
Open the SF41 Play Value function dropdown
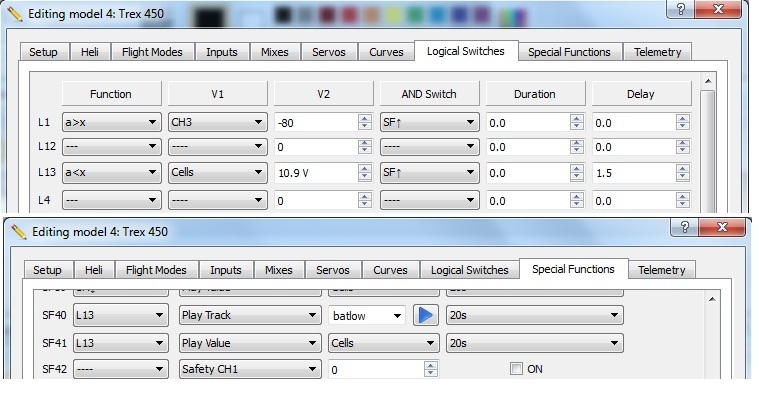point(250,343)
